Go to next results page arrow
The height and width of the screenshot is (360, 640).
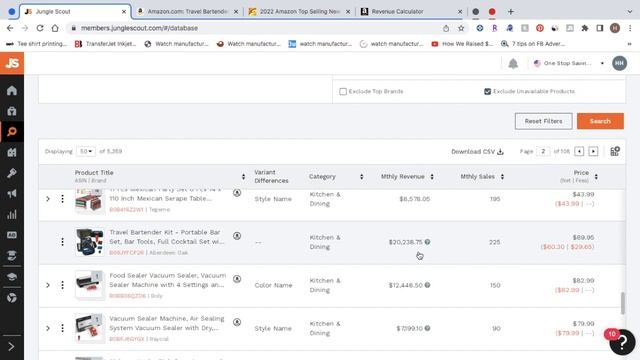tap(593, 151)
